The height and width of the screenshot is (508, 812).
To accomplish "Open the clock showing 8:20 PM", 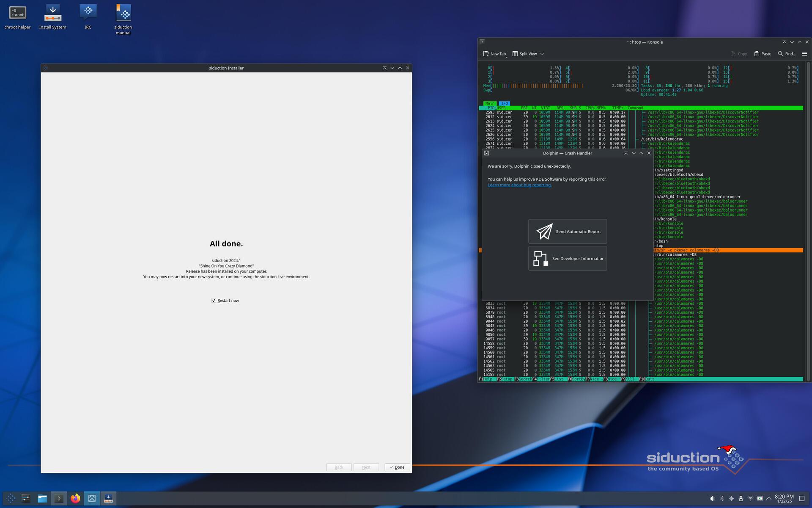I will 784,499.
